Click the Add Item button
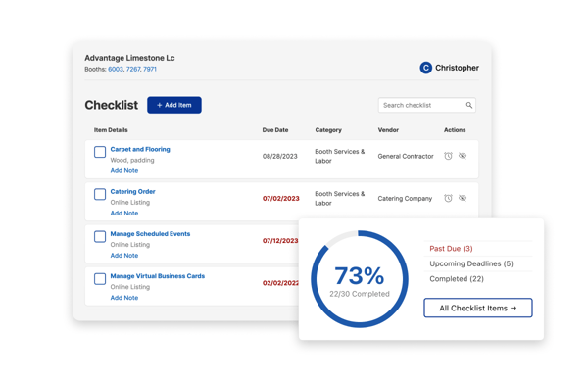 pos(174,105)
